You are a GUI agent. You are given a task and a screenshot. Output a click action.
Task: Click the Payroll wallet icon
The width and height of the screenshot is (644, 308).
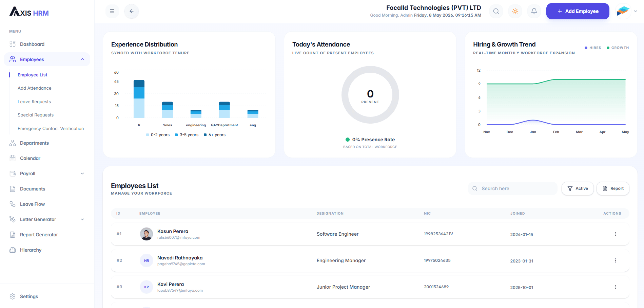point(13,174)
